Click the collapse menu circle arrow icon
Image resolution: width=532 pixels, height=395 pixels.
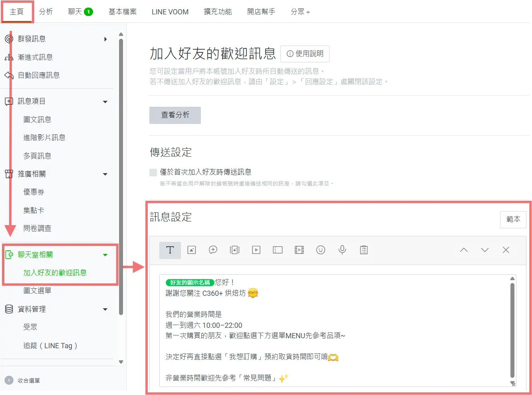click(9, 381)
